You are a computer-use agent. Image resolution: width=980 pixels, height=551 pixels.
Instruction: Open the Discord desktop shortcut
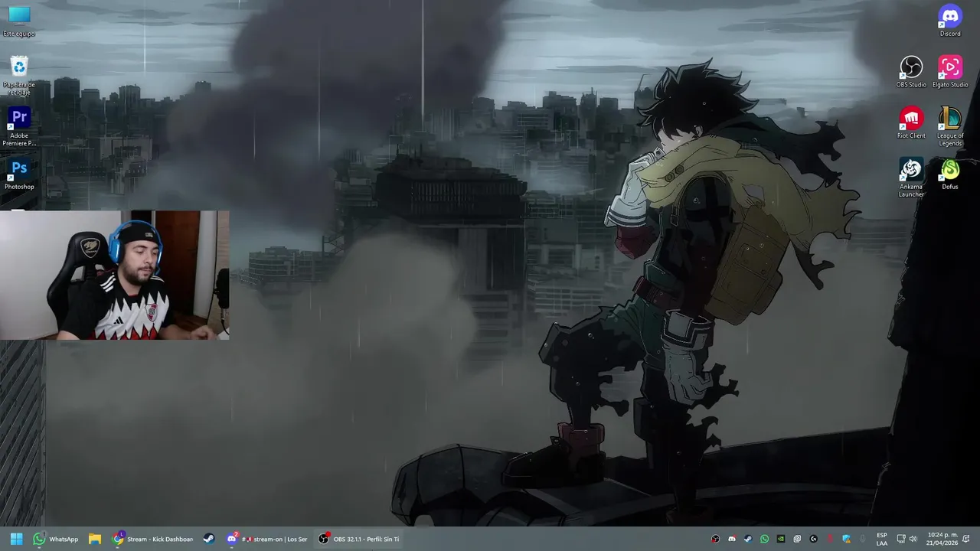point(950,20)
